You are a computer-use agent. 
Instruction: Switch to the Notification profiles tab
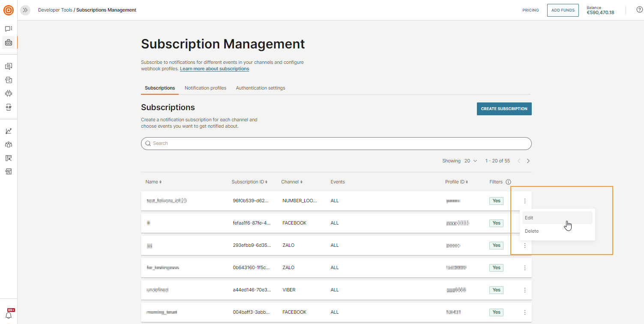click(205, 88)
